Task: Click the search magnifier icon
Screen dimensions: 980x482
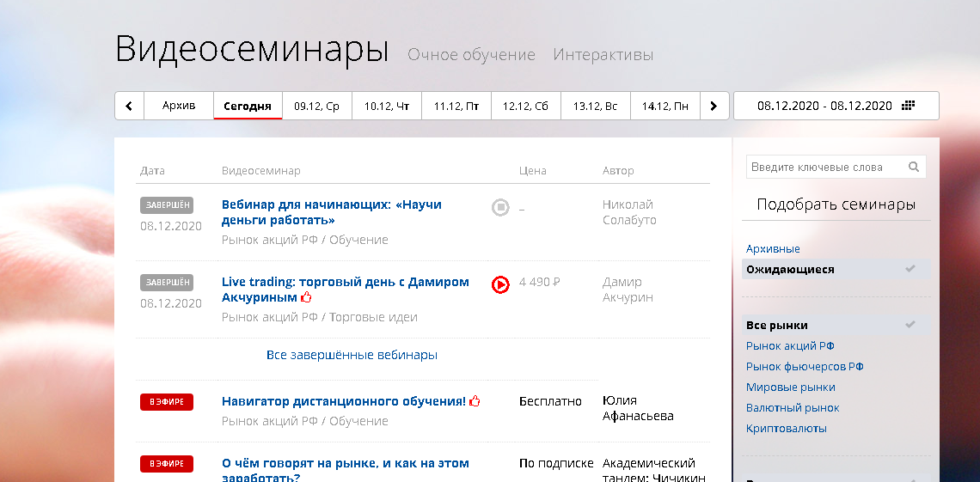Action: pyautogui.click(x=914, y=168)
